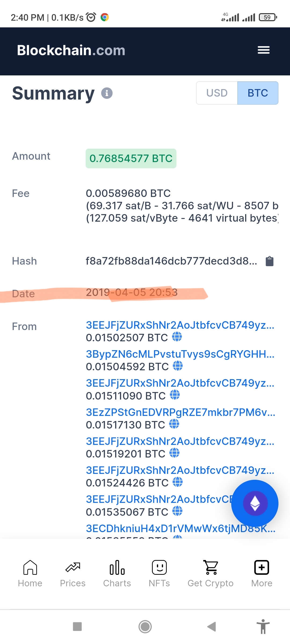Open the hamburger menu in header
This screenshot has height=644, width=290.
(263, 50)
